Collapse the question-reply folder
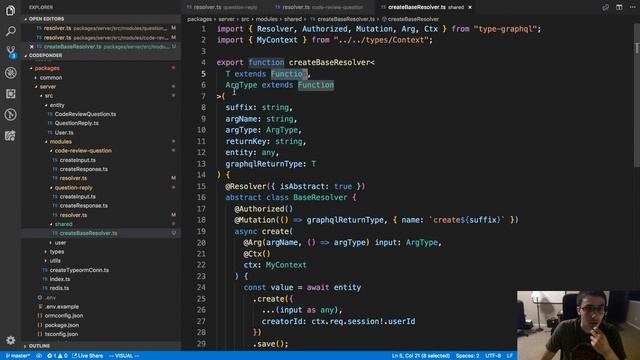The width and height of the screenshot is (640, 360). tap(73, 188)
